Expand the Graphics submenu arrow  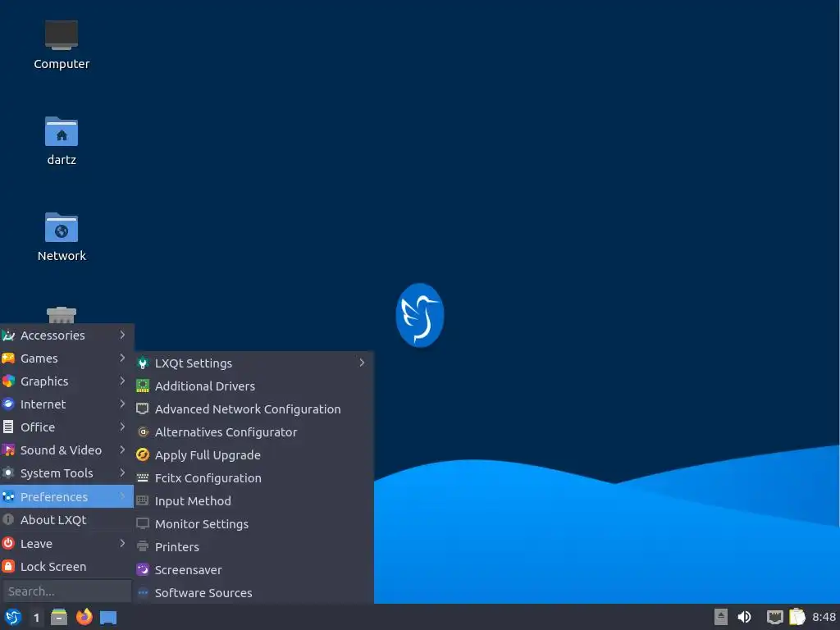122,381
